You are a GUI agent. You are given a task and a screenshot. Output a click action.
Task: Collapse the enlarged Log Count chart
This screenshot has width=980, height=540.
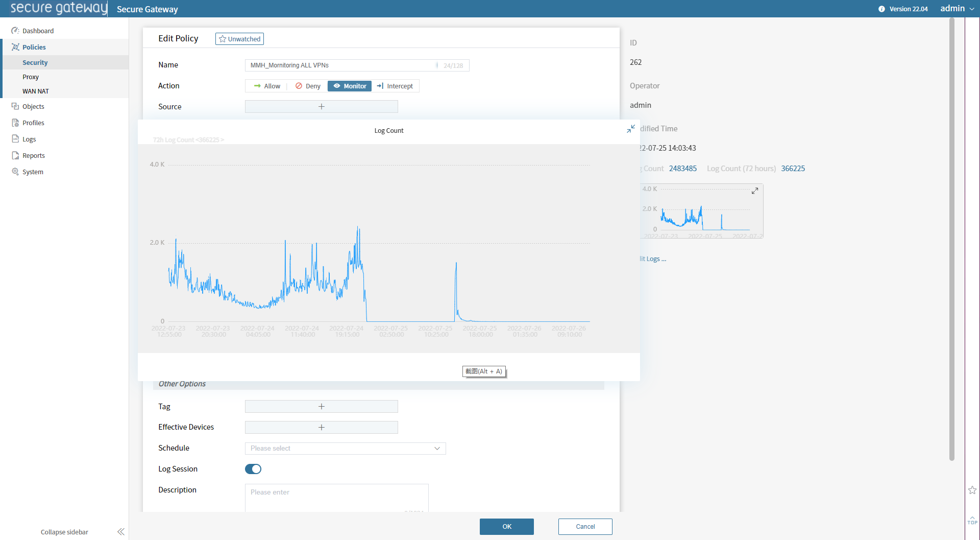click(x=631, y=129)
